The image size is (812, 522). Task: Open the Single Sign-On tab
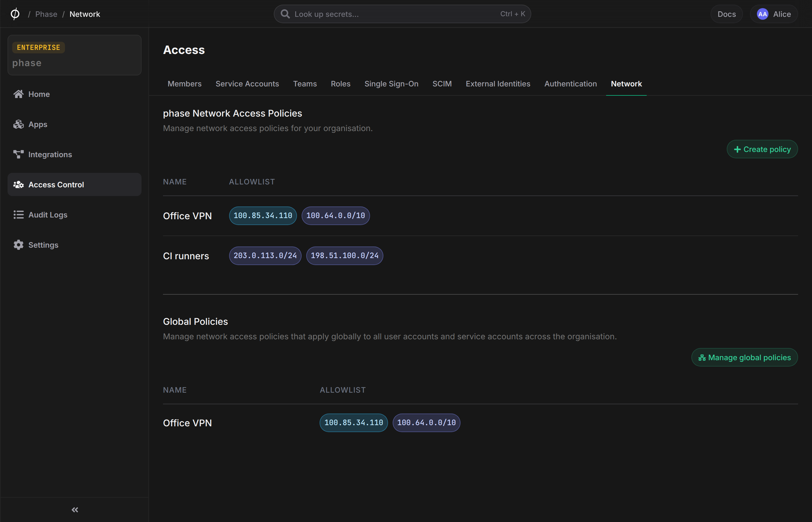[x=391, y=84]
